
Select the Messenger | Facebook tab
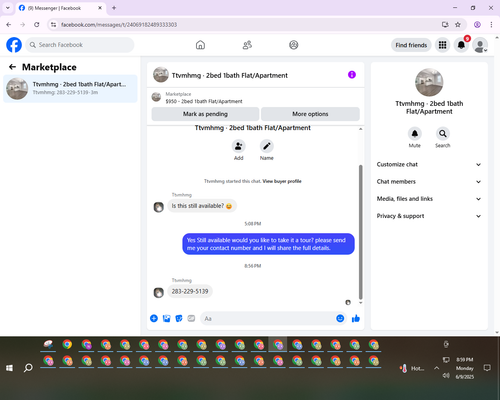pos(61,8)
